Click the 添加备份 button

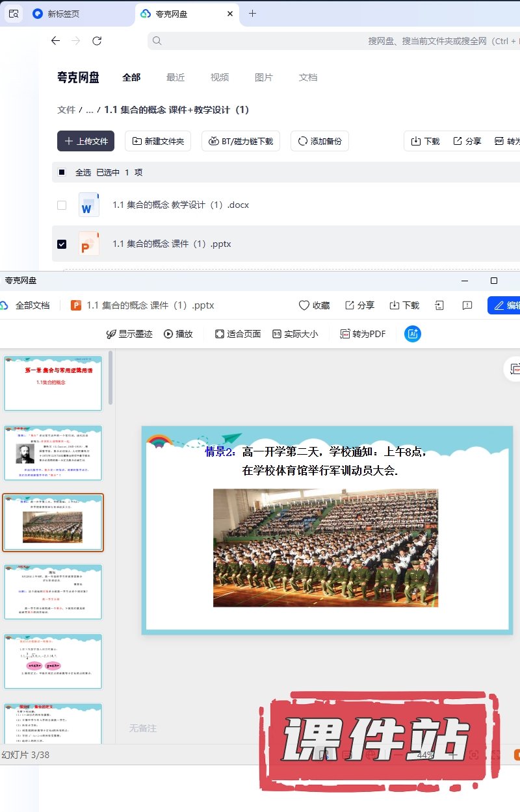pyautogui.click(x=320, y=141)
